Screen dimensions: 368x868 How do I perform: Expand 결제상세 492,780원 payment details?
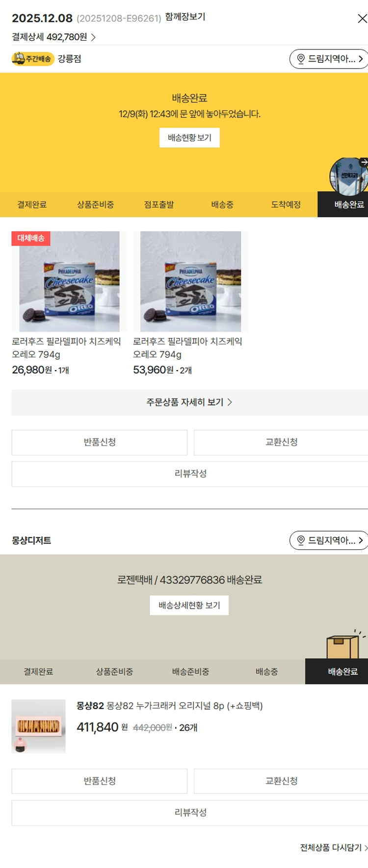[x=54, y=37]
